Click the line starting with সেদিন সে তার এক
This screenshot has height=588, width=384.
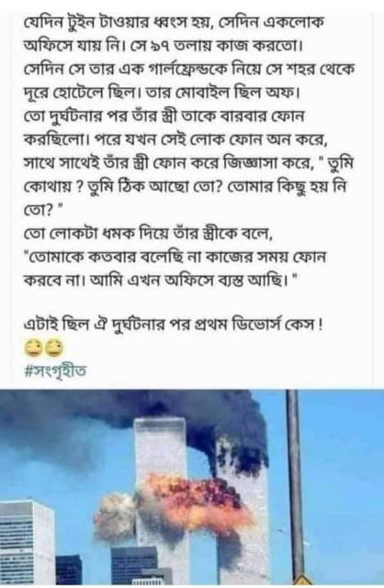coord(189,69)
